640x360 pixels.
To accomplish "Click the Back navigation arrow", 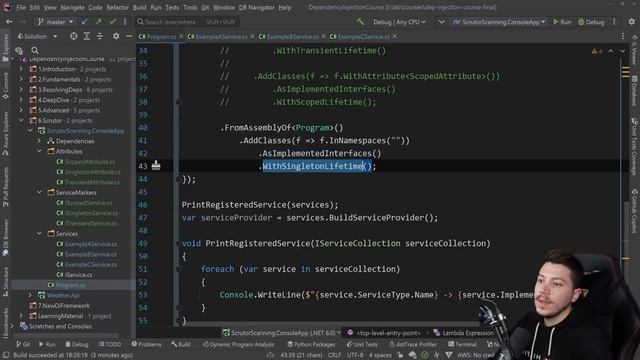I will pos(9,21).
